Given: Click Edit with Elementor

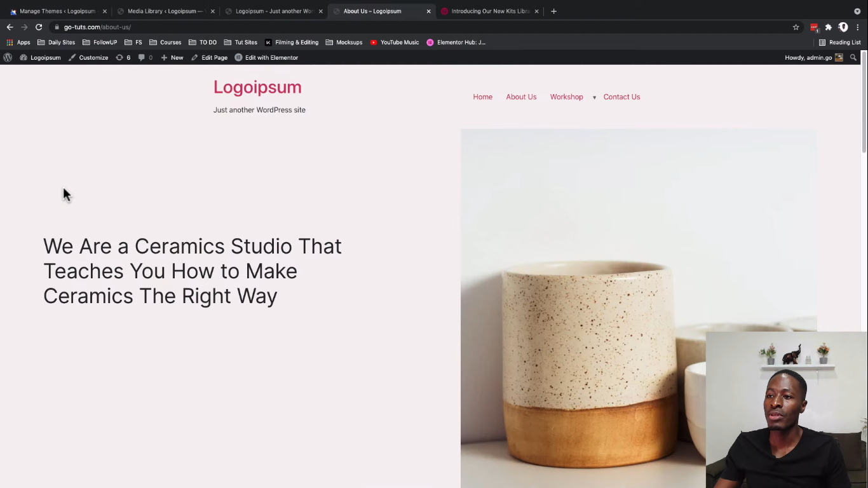Looking at the screenshot, I should 266,57.
